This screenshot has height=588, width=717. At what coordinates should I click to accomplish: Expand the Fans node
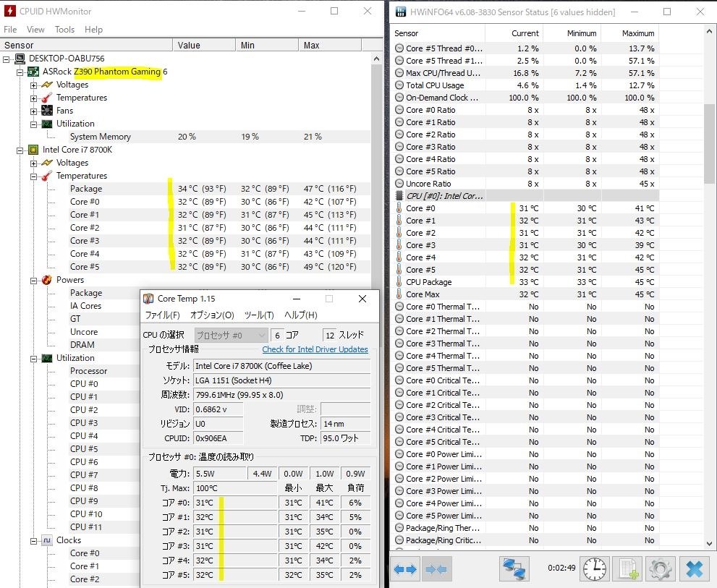coord(33,111)
